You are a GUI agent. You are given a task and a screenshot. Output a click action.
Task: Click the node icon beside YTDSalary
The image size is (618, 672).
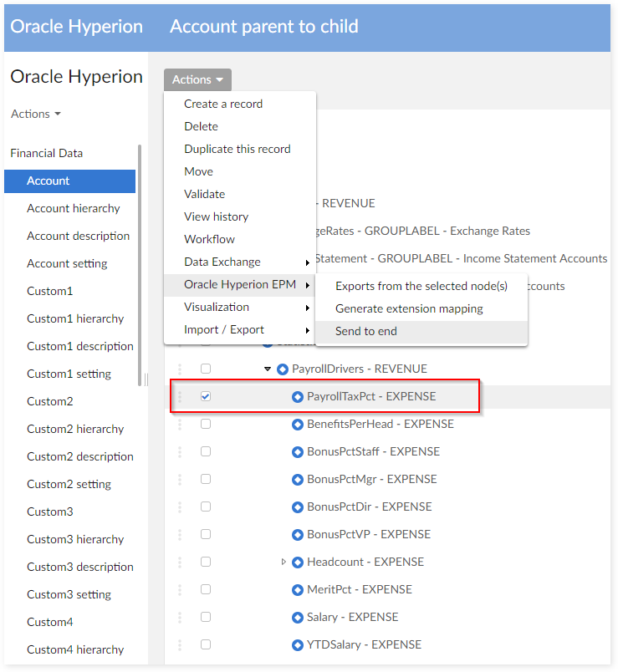[x=297, y=644]
